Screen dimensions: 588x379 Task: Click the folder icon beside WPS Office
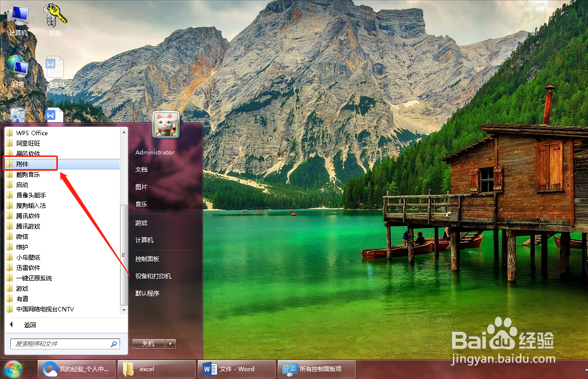coord(10,133)
